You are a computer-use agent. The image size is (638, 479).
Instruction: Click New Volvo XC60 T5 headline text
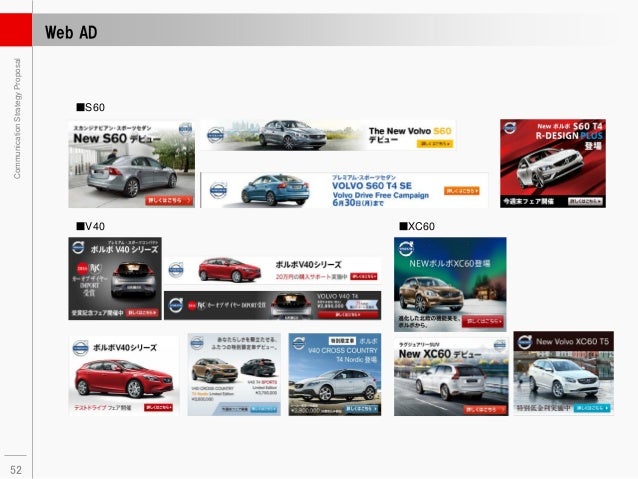(572, 341)
